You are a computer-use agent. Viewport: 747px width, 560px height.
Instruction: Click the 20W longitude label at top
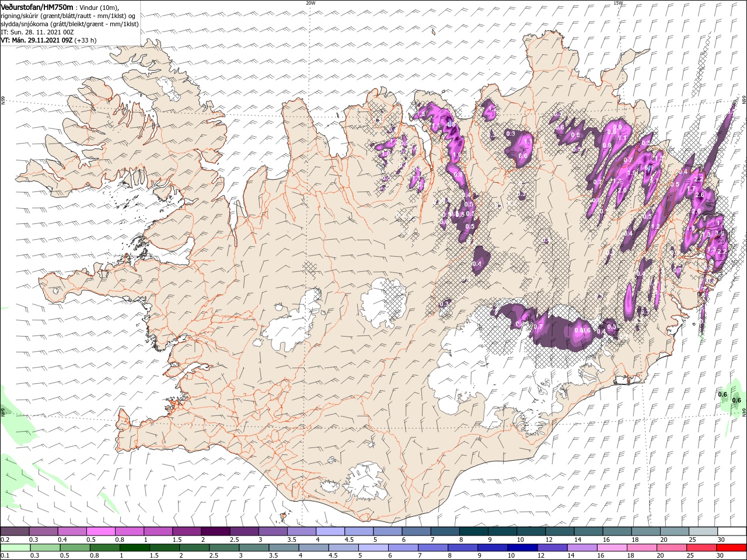(x=310, y=3)
